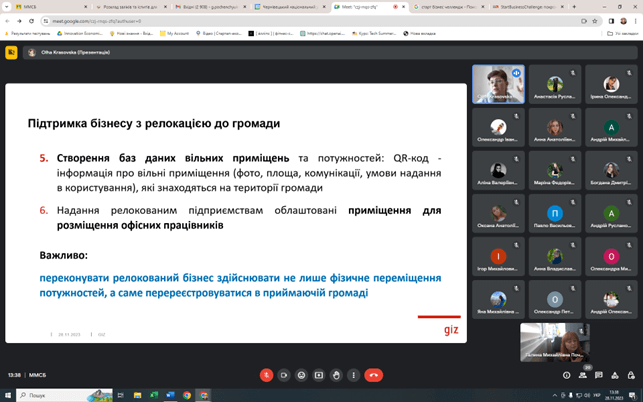Open Chrome's three-dot browser menu
Image resolution: width=643 pixels, height=402 pixels.
(x=636, y=20)
